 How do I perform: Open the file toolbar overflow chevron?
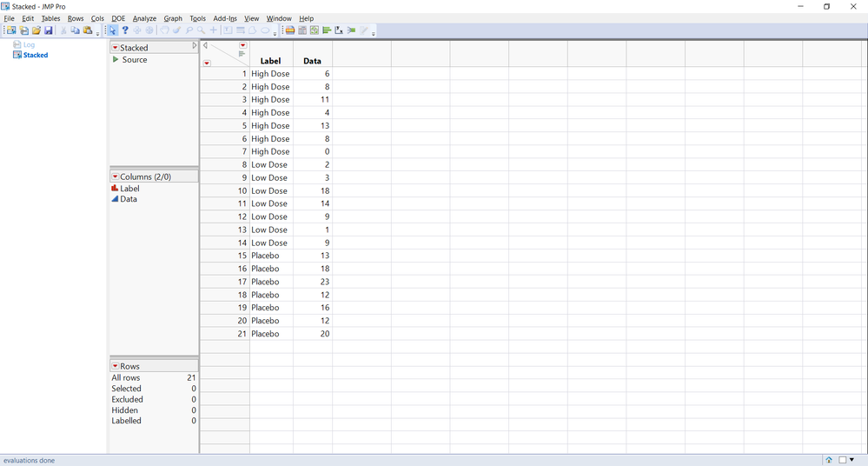(x=97, y=34)
